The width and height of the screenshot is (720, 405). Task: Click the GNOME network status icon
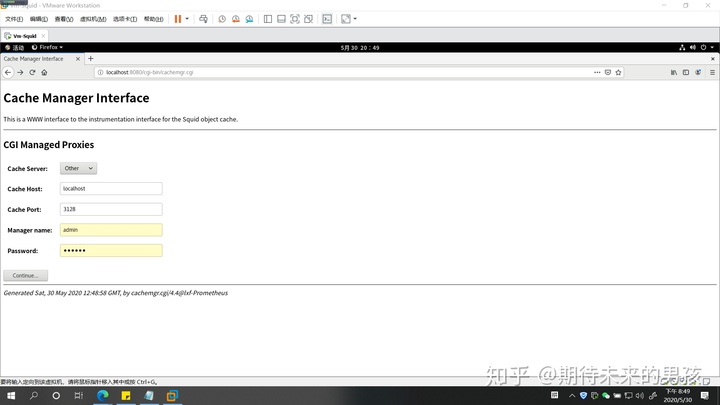(x=682, y=47)
